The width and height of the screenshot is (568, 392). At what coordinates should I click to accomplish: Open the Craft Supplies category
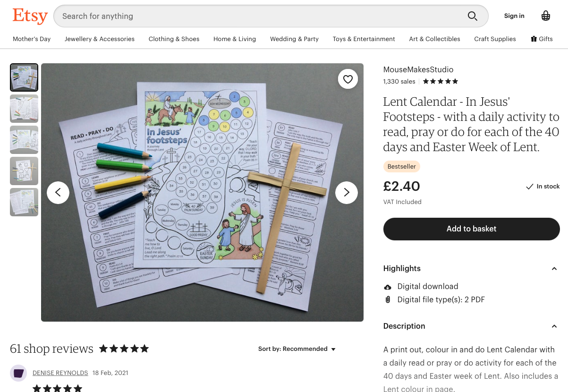point(495,39)
